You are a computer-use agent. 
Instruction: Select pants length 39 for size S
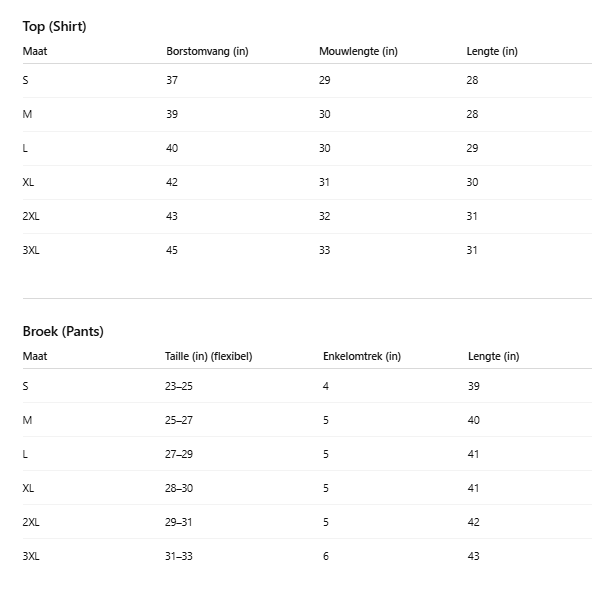point(474,386)
